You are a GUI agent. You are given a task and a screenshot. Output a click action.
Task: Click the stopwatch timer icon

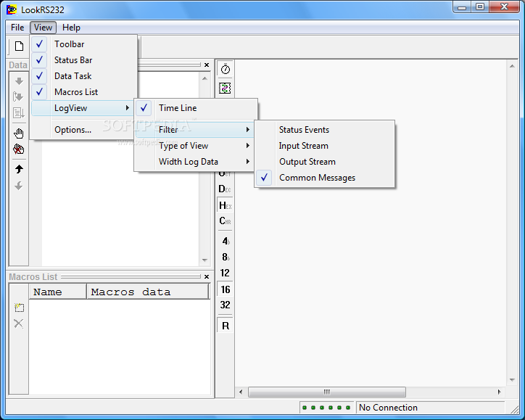click(226, 69)
